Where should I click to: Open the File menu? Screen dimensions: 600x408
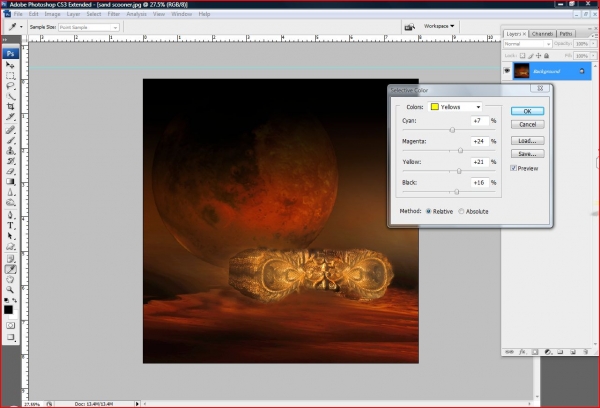click(18, 14)
